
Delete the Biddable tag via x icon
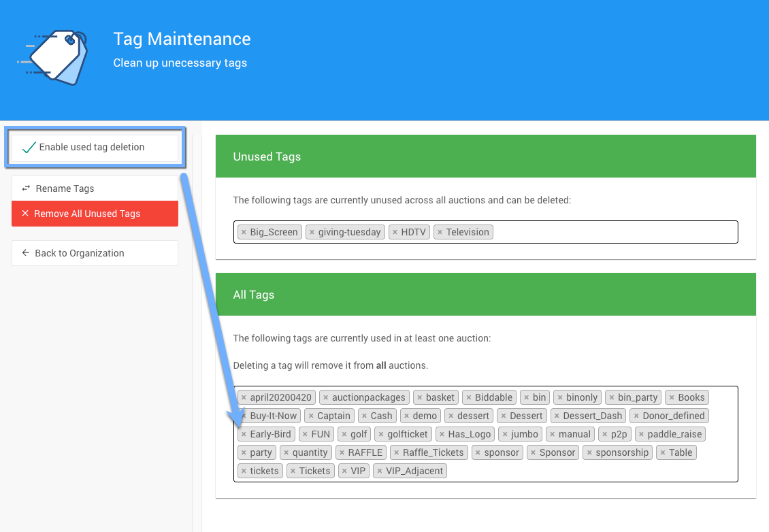click(469, 398)
